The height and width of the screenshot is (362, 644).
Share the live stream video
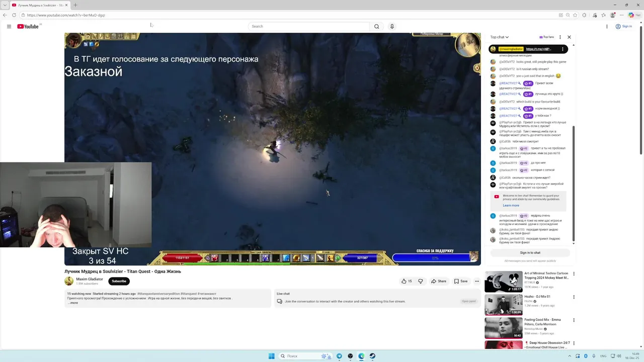click(439, 281)
